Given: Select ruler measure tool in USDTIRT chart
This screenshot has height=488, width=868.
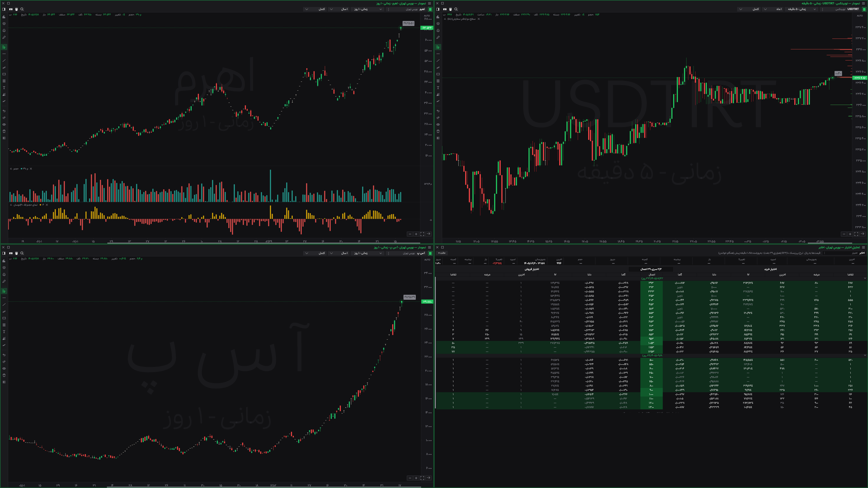Looking at the screenshot, I should click(x=438, y=101).
